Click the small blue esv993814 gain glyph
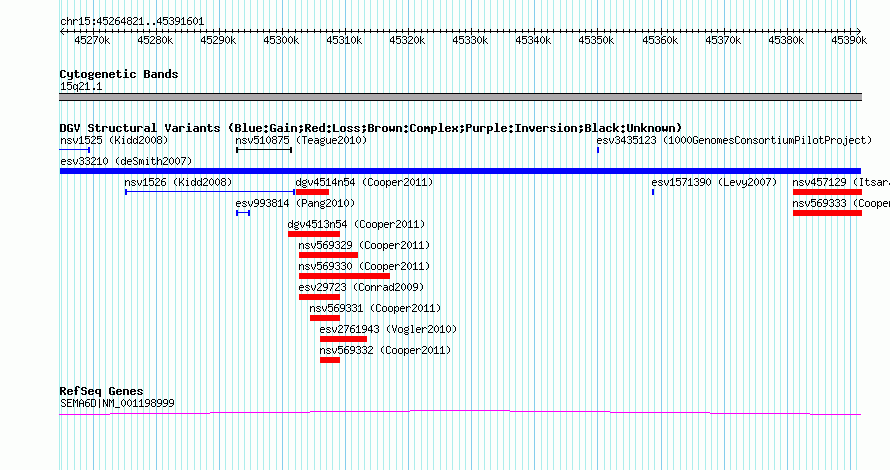This screenshot has height=470, width=890. pyautogui.click(x=243, y=213)
